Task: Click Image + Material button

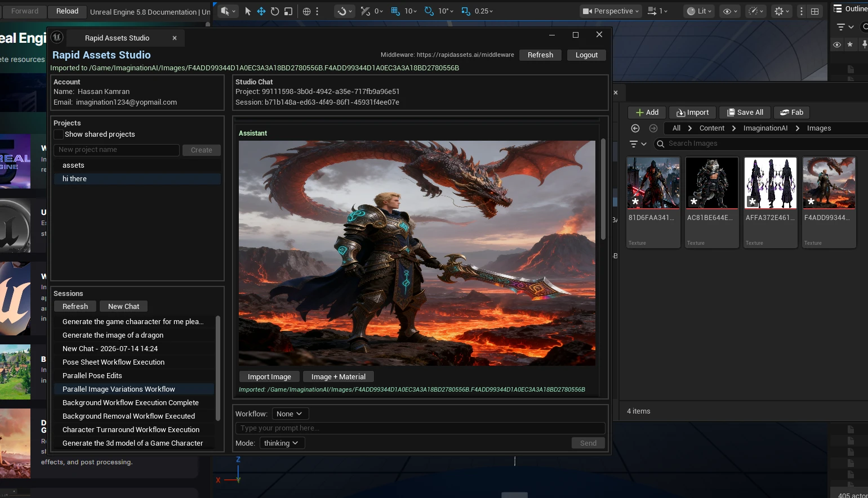Action: point(339,377)
